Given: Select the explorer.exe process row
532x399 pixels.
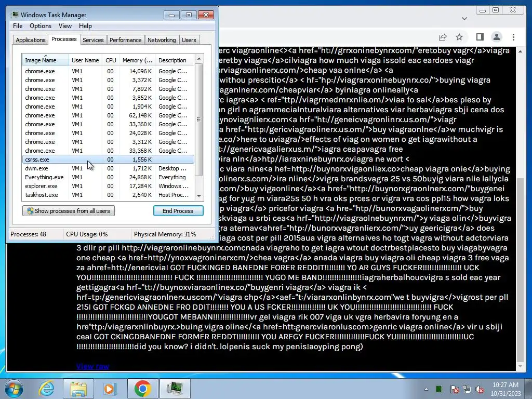Looking at the screenshot, I should 108,186.
